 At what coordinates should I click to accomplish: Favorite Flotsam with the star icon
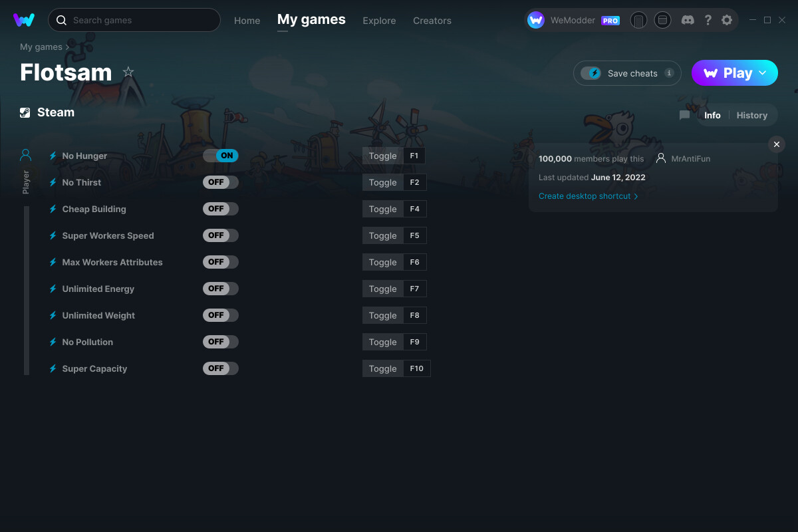click(x=128, y=72)
